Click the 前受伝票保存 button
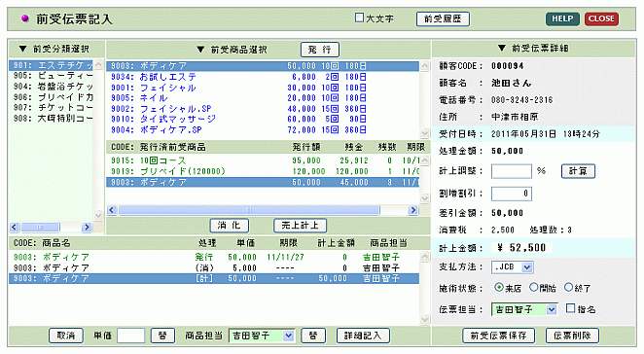The width and height of the screenshot is (644, 354). (499, 336)
